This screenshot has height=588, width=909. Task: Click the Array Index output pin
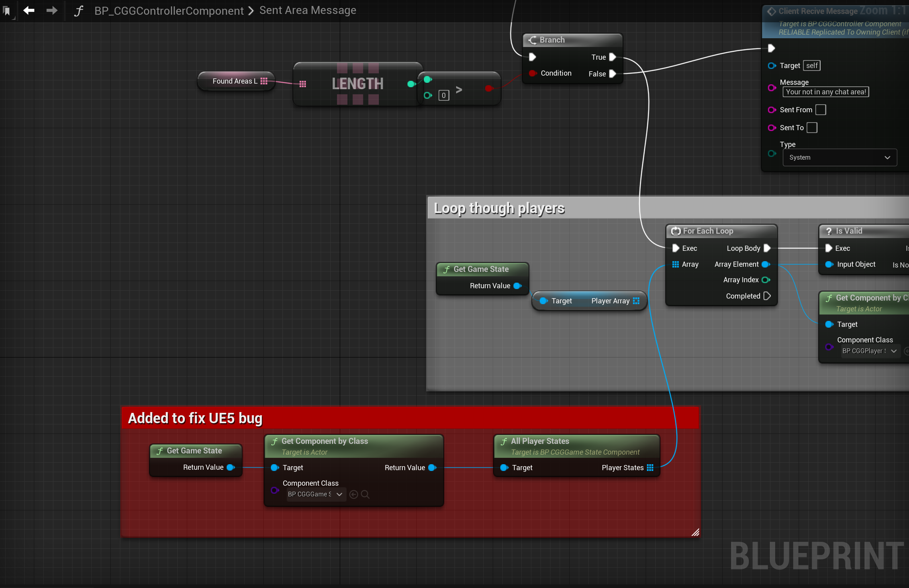(x=766, y=280)
